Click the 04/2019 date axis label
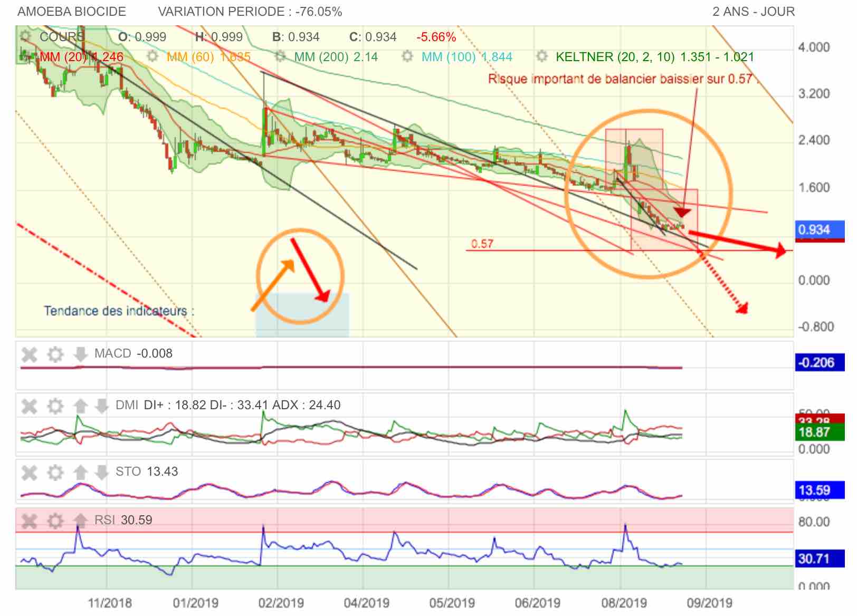 coord(366,602)
